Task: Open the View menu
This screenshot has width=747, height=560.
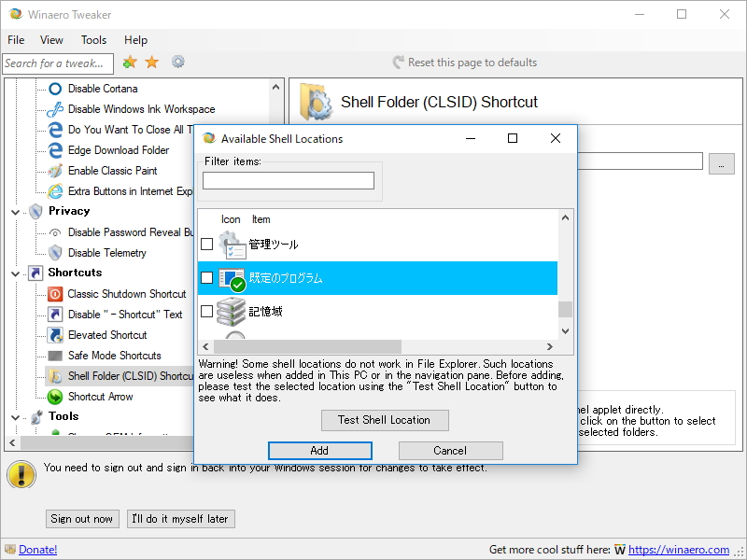Action: click(x=51, y=40)
